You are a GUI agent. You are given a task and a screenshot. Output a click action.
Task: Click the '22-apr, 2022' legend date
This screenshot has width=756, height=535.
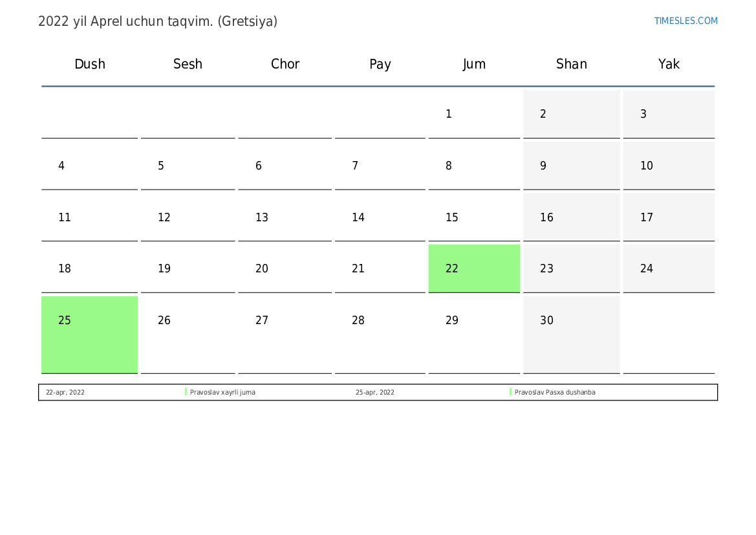tap(65, 392)
